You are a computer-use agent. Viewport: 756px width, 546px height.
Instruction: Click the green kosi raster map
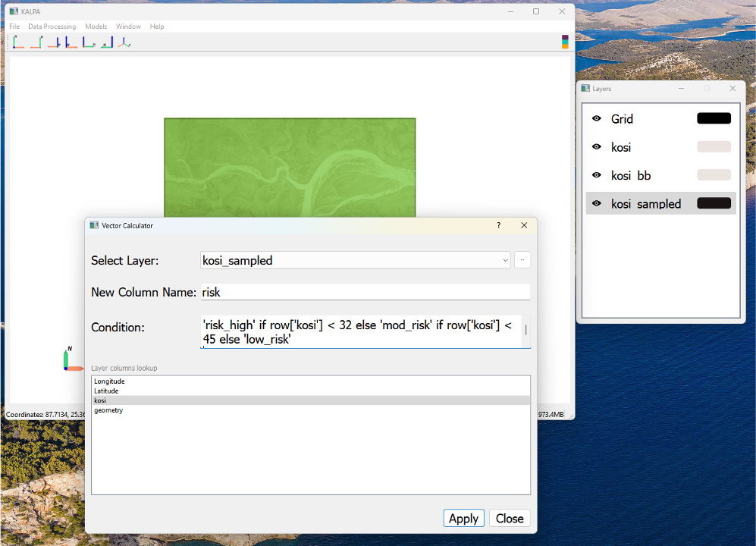[290, 168]
